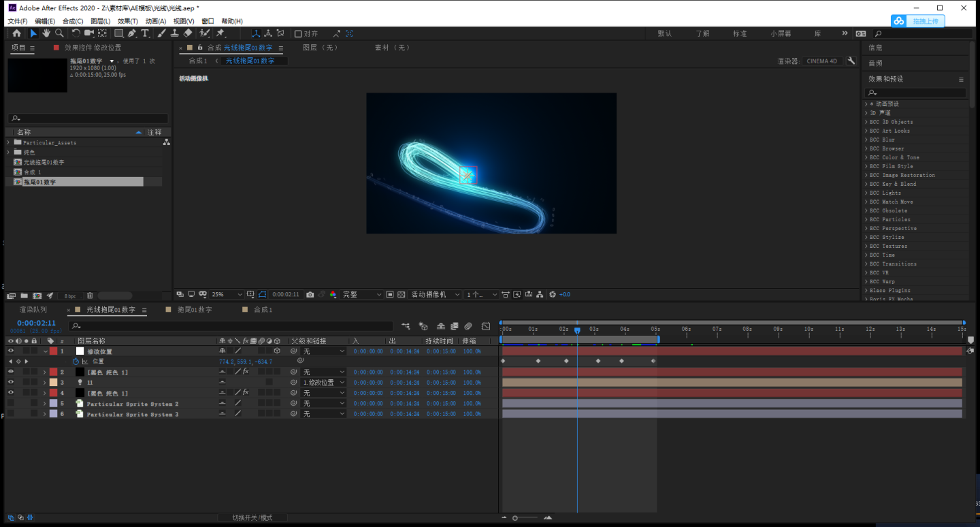
Task: Toggle the transparency grid button in viewer
Action: [401, 295]
